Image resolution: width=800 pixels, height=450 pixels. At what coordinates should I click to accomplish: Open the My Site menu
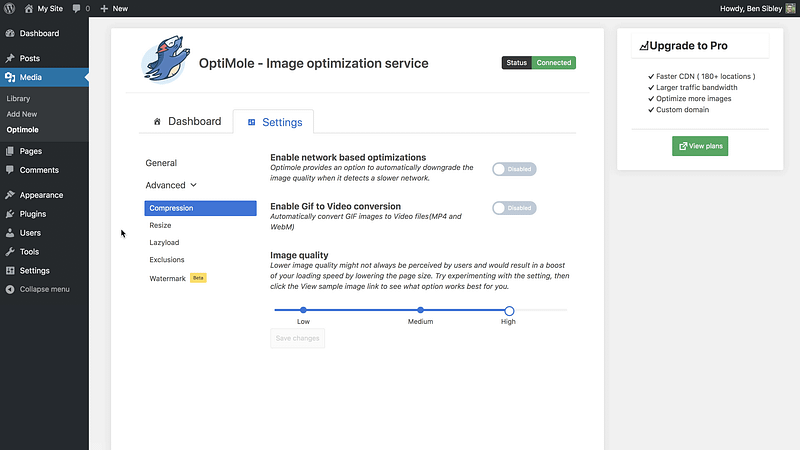(x=44, y=8)
